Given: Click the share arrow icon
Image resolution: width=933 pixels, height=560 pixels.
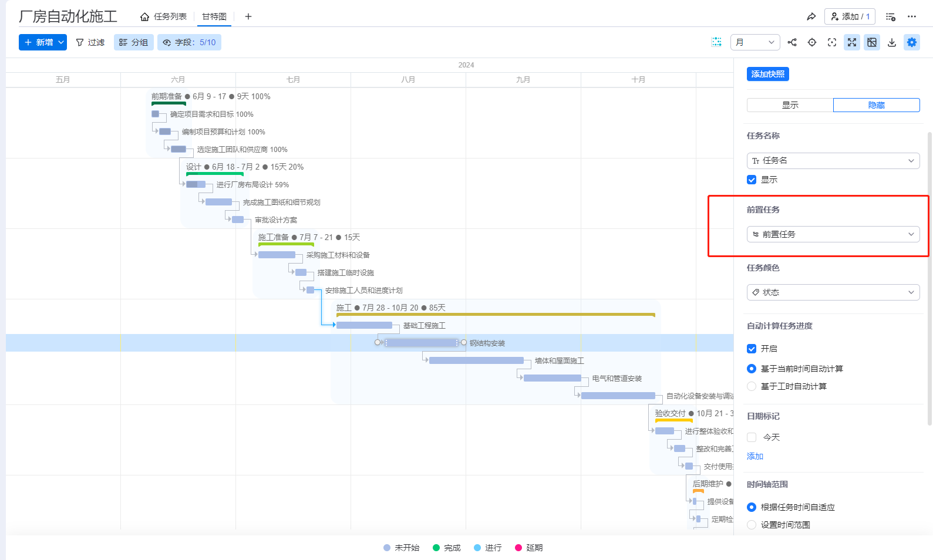Looking at the screenshot, I should tap(811, 16).
